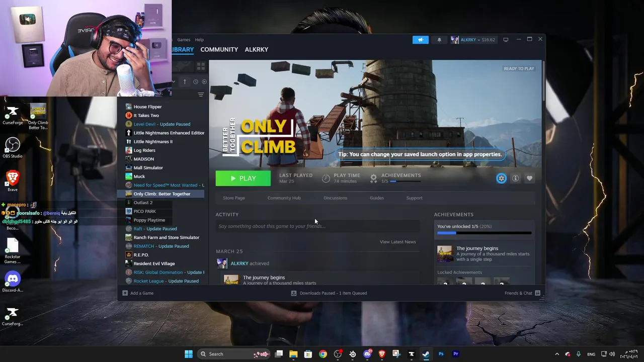Click the up-arrow icon in library sidebar
Screen dimensions: 644x362
point(185,81)
